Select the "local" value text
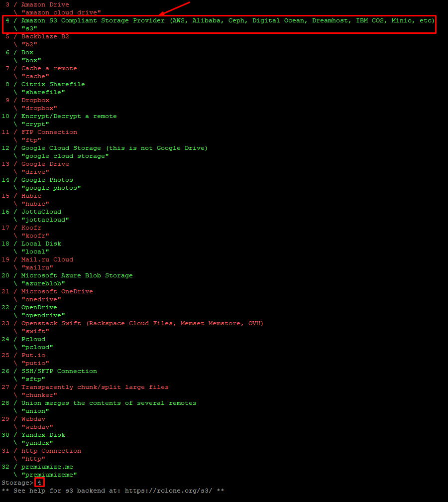Viewport: 448px width, 502px height. coord(35,251)
